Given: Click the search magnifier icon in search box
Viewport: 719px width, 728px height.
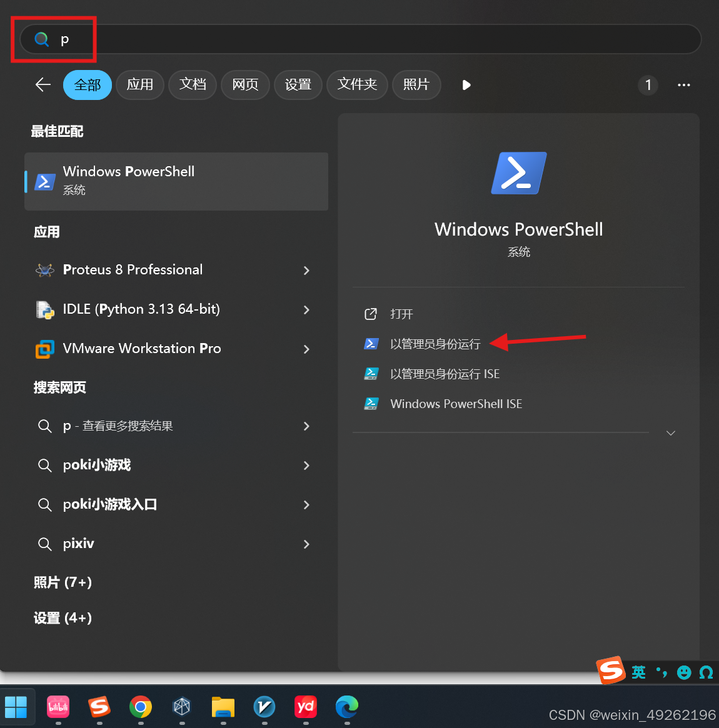Looking at the screenshot, I should (42, 39).
